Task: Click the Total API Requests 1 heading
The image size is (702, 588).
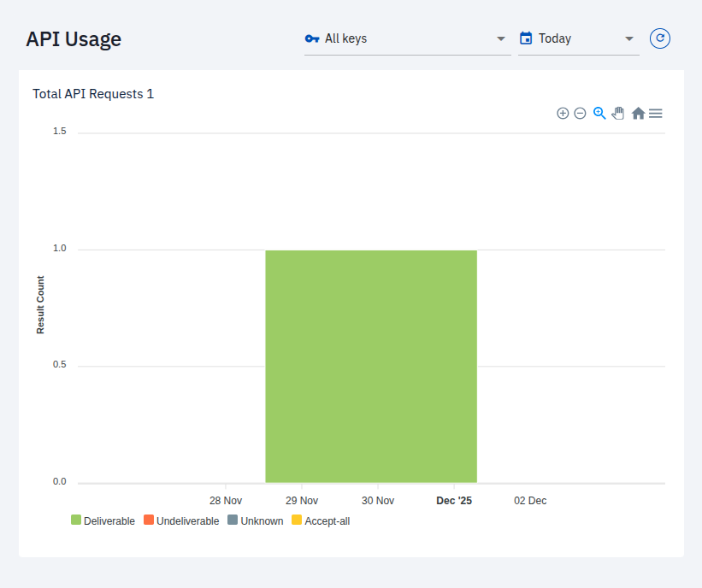Action: [x=93, y=94]
